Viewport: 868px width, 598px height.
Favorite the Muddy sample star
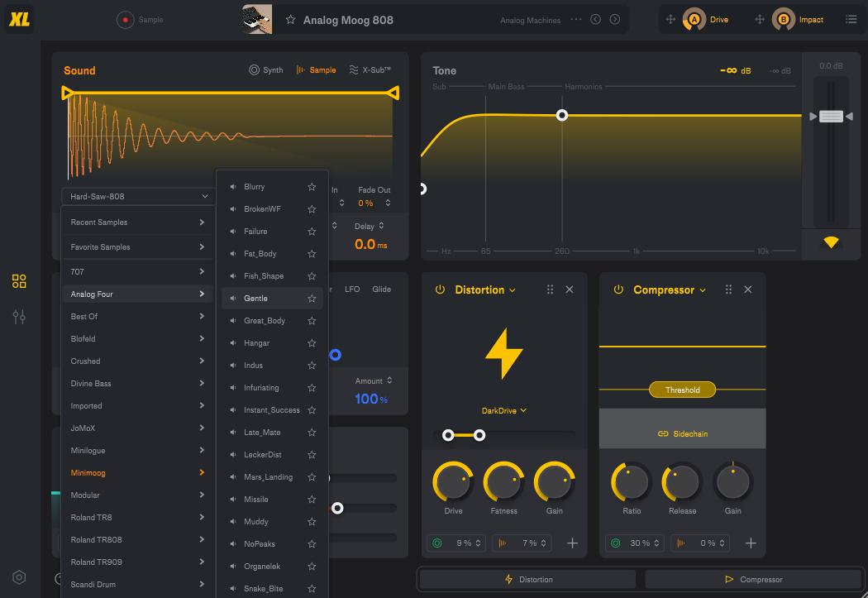point(312,522)
